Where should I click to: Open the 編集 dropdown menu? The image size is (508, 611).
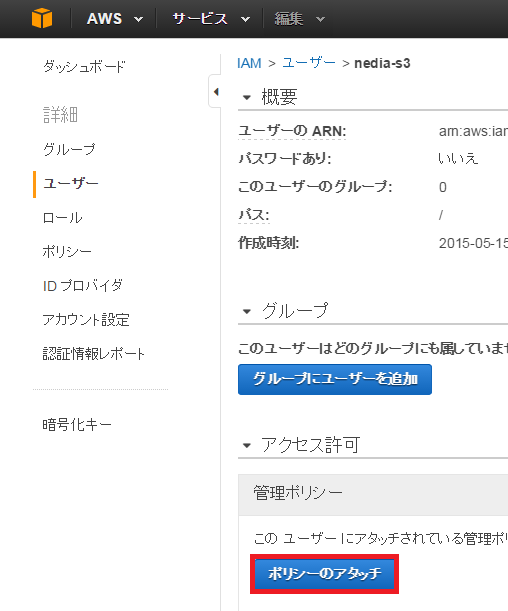(299, 19)
